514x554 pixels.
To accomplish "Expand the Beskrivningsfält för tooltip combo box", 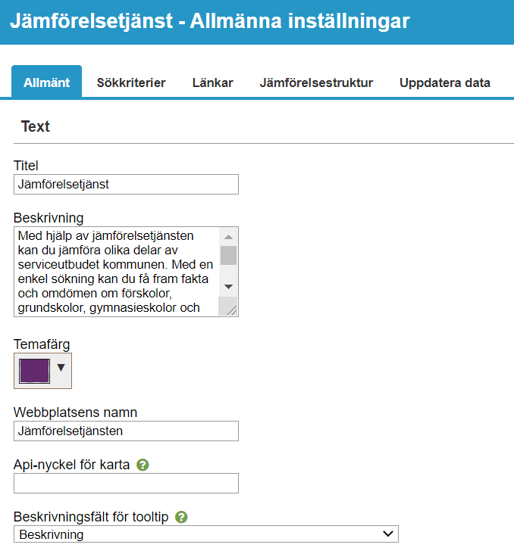I will [206, 534].
